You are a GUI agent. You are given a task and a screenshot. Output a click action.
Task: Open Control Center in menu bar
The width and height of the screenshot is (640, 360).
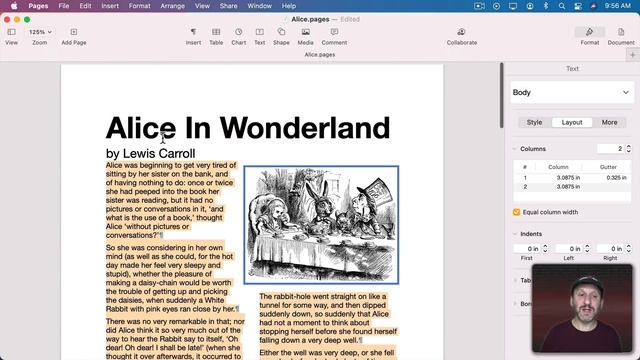(577, 6)
